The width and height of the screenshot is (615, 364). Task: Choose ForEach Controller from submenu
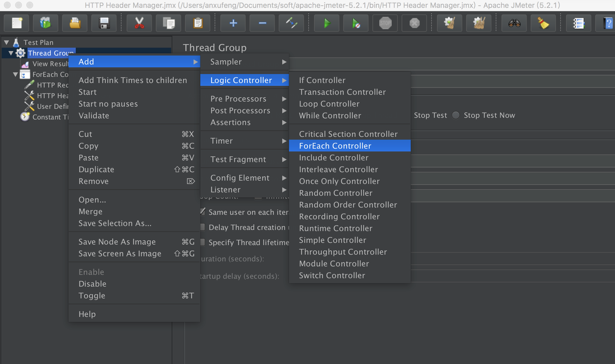335,146
